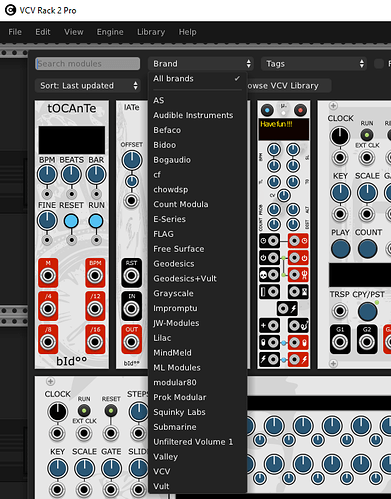
Task: Choose Count Modula brand
Action: click(197, 204)
